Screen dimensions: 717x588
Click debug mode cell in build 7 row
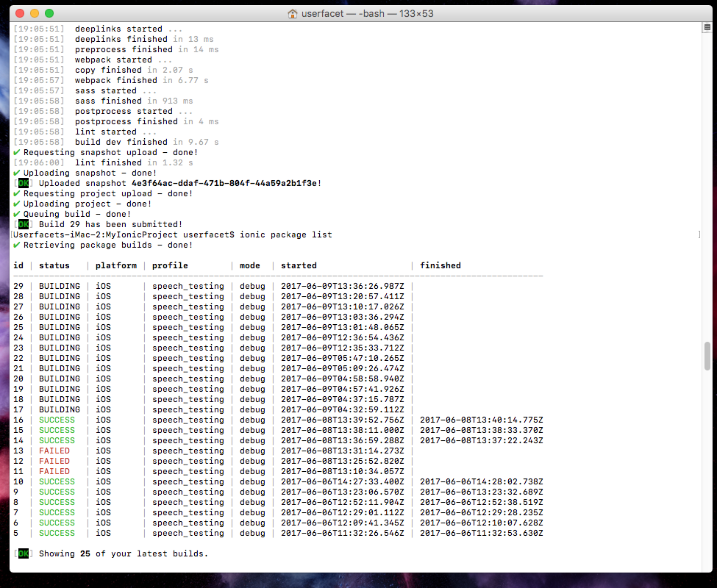pyautogui.click(x=252, y=512)
